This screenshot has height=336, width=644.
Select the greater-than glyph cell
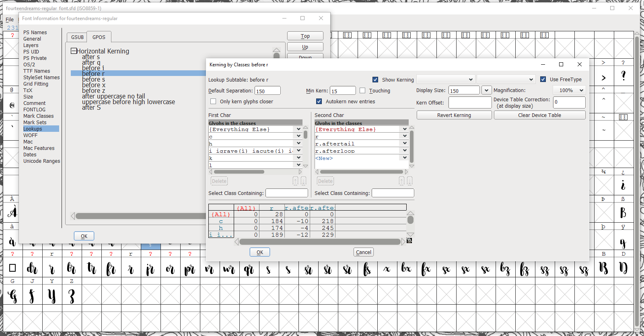[604, 76]
